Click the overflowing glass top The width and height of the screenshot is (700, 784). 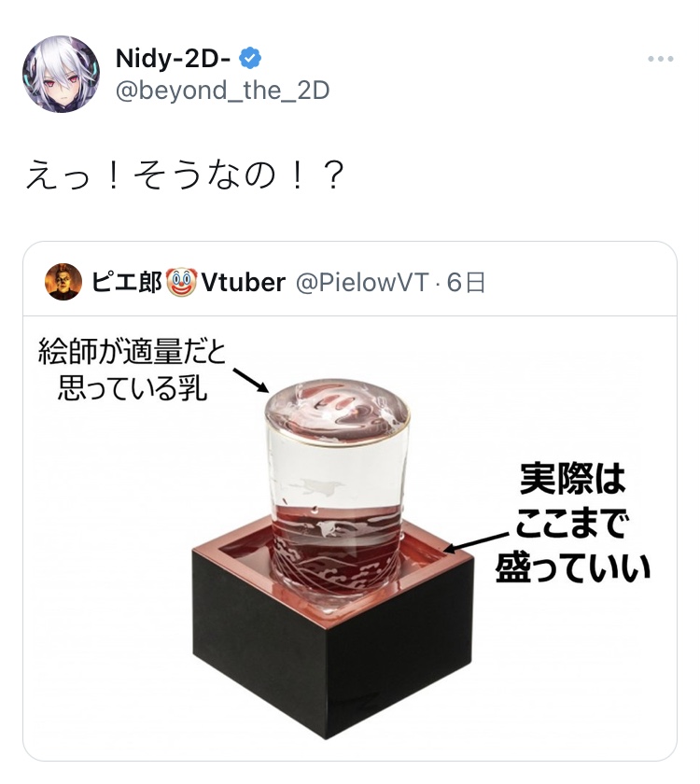[x=337, y=412]
